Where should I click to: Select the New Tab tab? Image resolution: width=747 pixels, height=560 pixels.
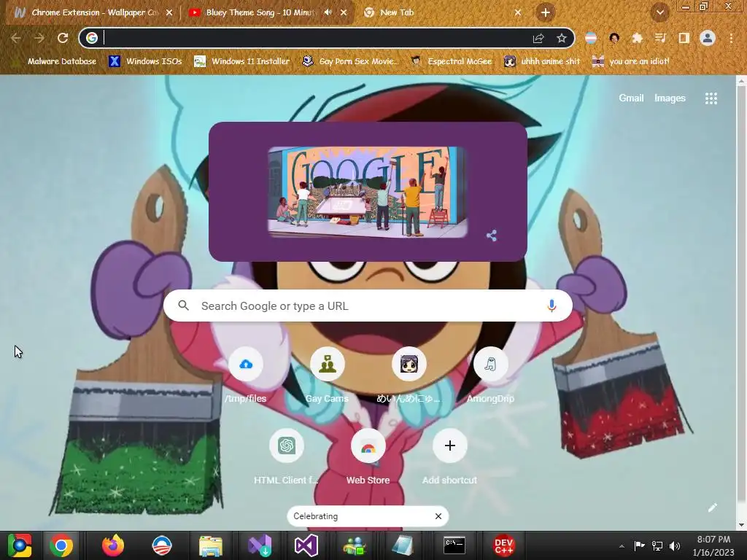(x=438, y=13)
